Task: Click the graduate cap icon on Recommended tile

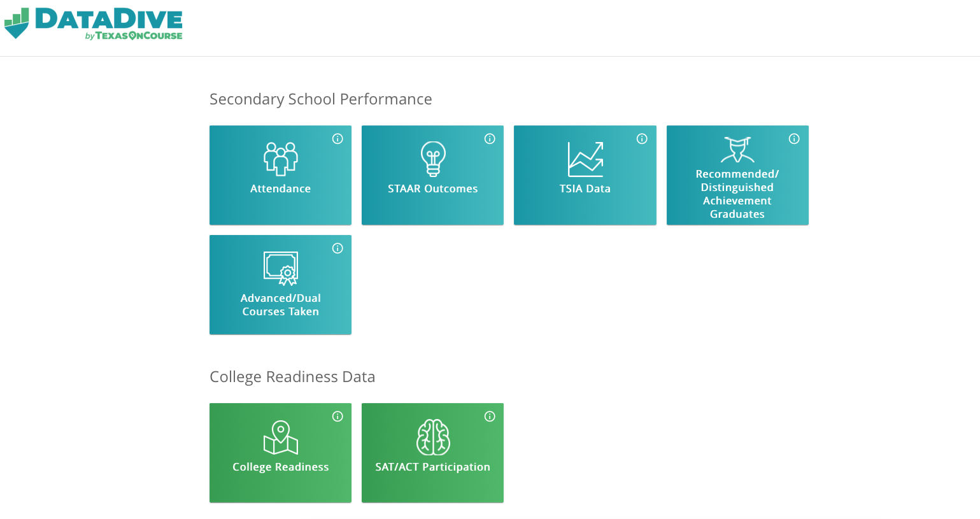Action: [x=737, y=150]
